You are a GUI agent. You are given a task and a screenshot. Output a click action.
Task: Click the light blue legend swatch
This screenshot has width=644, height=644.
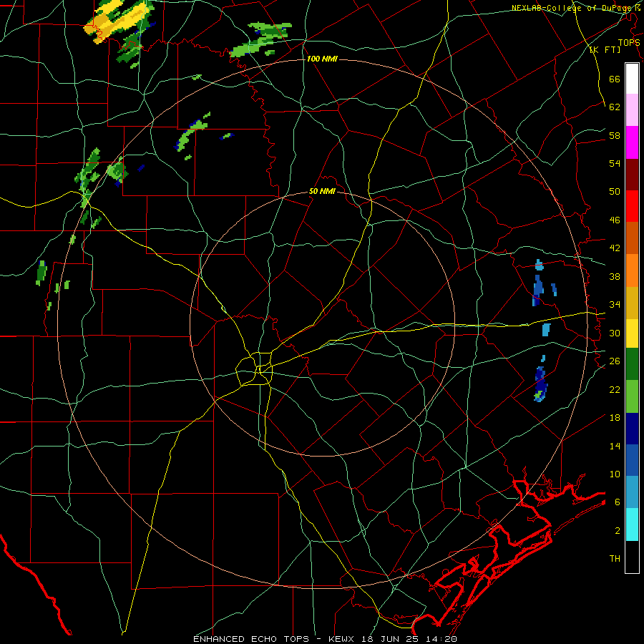[632, 492]
